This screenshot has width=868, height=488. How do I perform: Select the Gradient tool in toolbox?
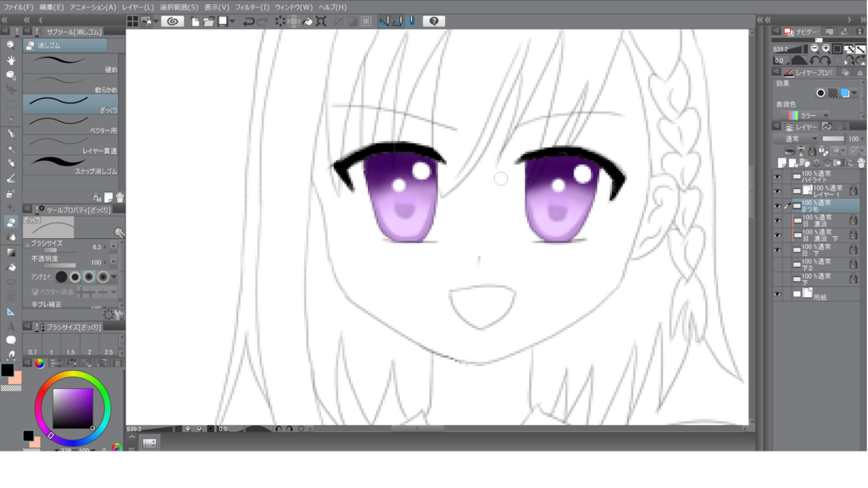coord(10,252)
